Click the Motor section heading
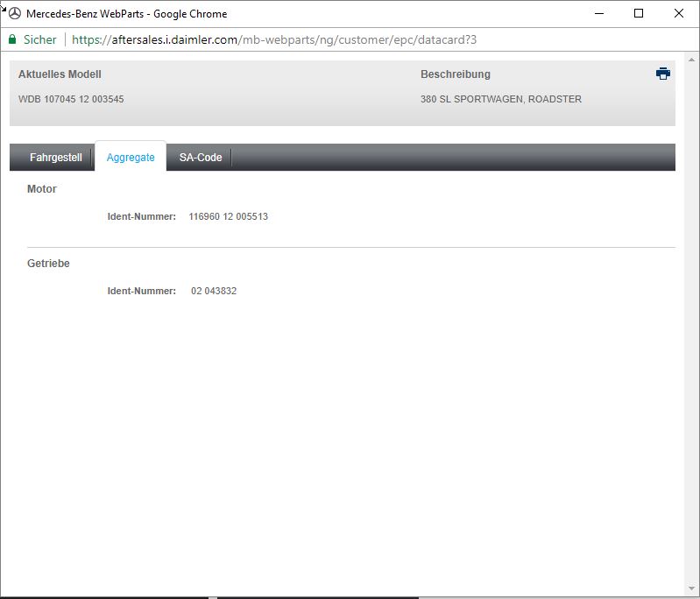This screenshot has width=700, height=599. pos(42,189)
